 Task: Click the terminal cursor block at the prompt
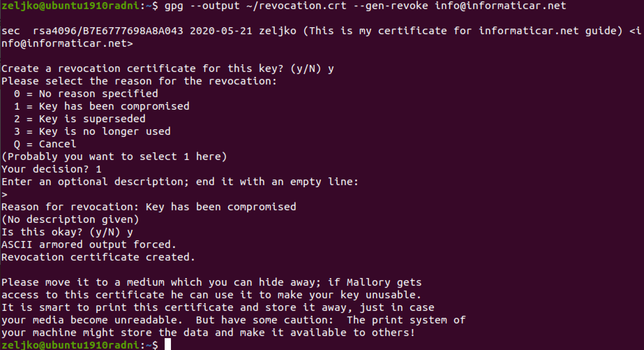[168, 344]
